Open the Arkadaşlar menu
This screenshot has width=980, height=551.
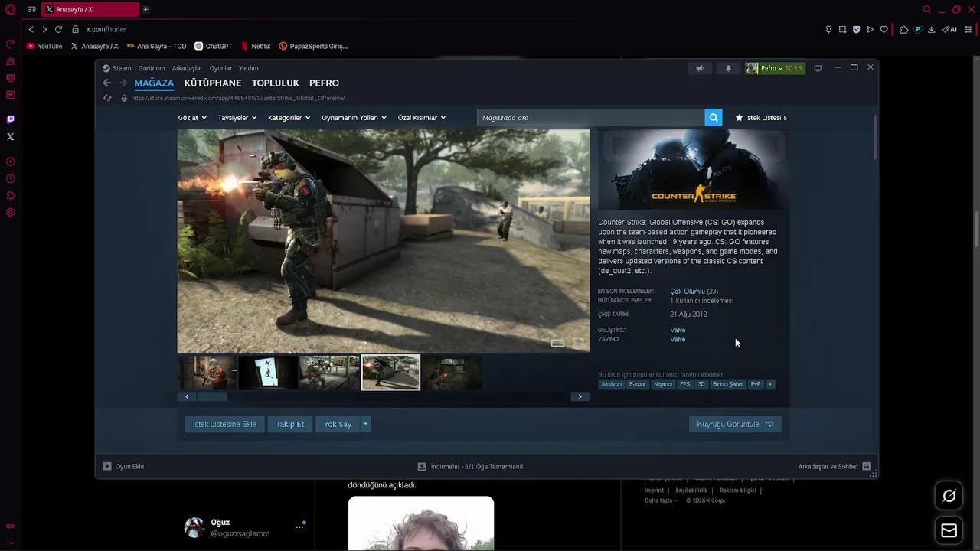pos(187,68)
